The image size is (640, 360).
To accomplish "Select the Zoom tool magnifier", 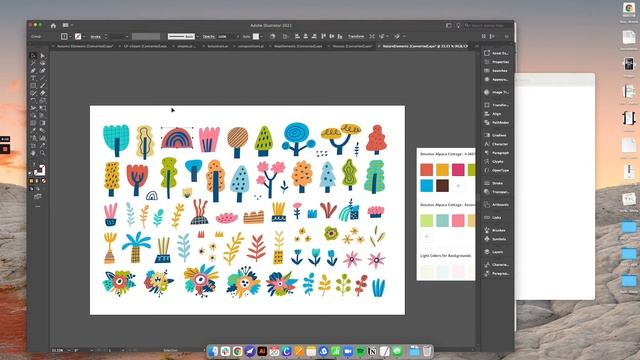I will [x=42, y=153].
